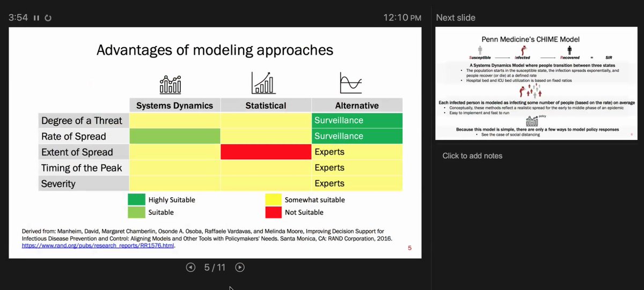The image size is (644, 290).
Task: Go to previous slide arrow
Action: [x=191, y=267]
